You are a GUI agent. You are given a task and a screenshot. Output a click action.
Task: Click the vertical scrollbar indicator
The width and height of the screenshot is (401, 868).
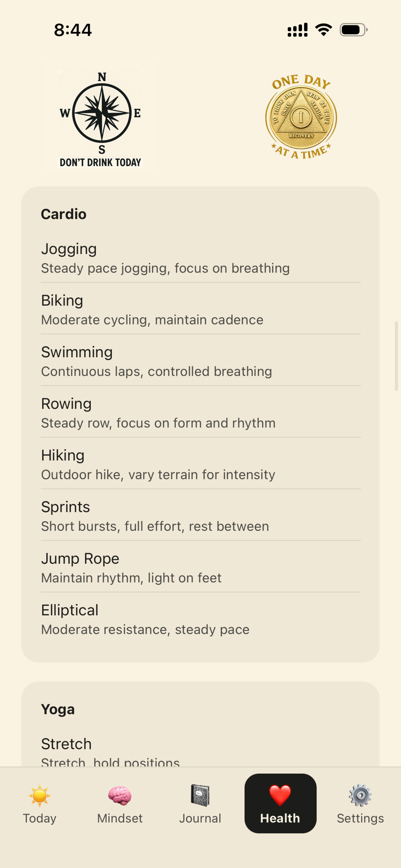396,356
